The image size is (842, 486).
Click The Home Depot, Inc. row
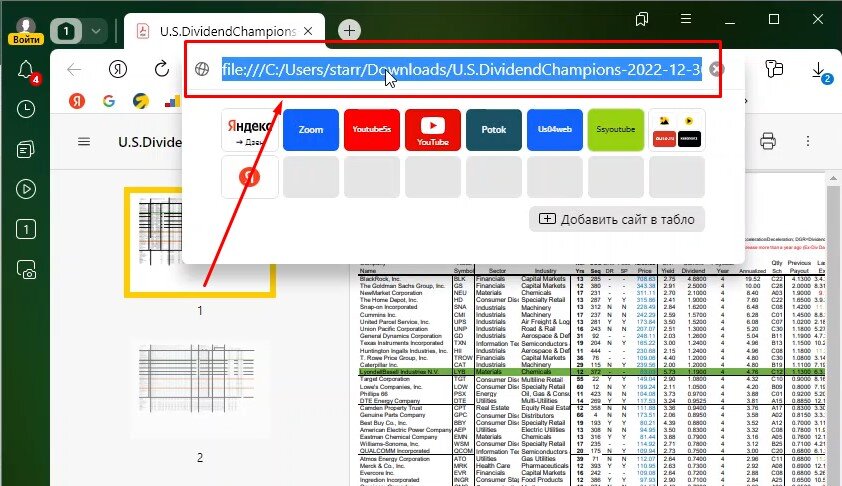pyautogui.click(x=591, y=300)
